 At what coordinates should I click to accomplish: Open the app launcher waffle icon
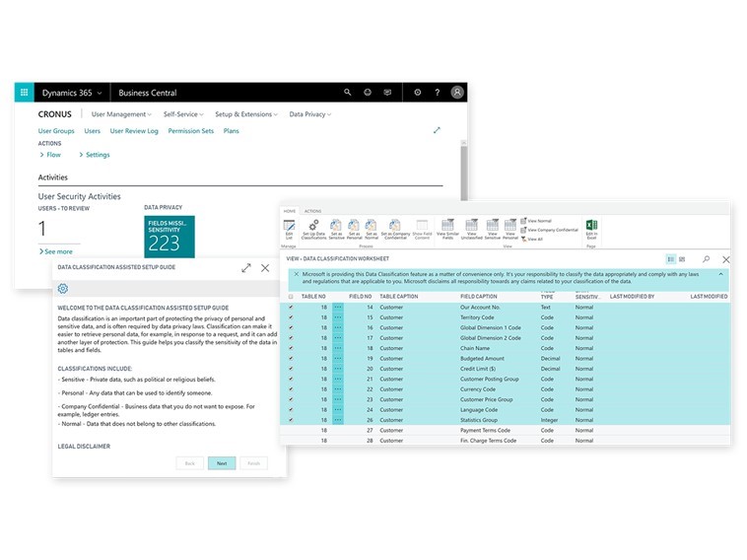[24, 93]
